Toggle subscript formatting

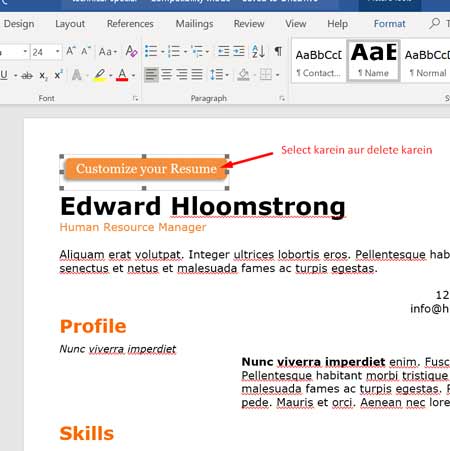(43, 76)
